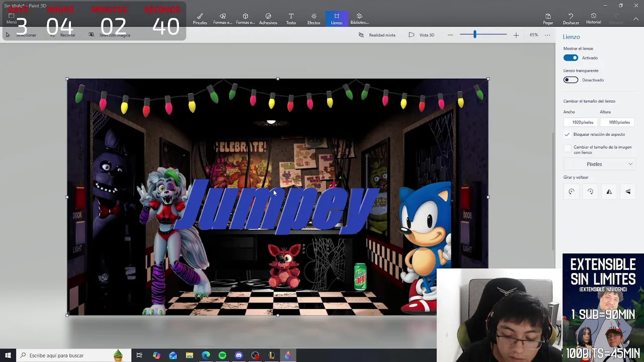Screen dimensions: 644x362
Task: Click the Pegar paste icon
Action: [548, 19]
